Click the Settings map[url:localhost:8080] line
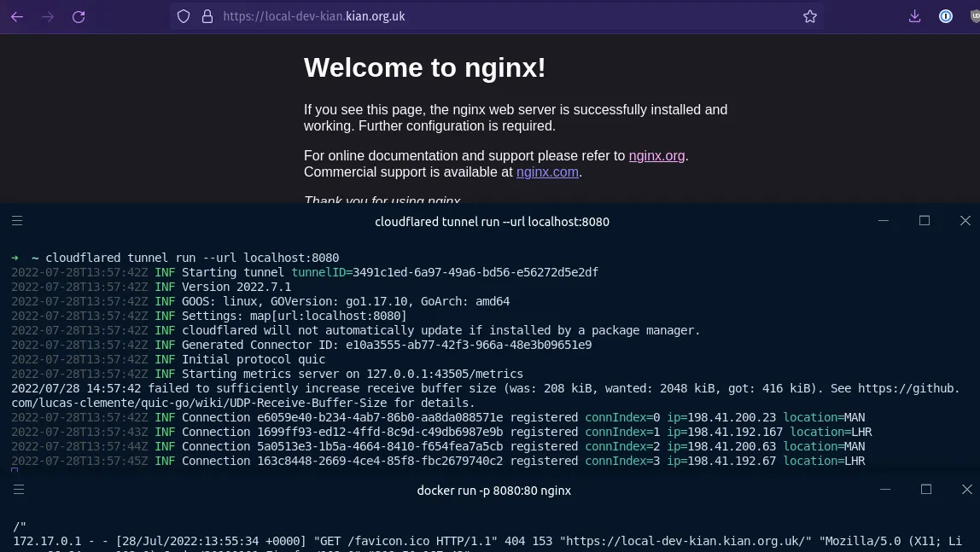The height and width of the screenshot is (552, 980). [x=209, y=316]
